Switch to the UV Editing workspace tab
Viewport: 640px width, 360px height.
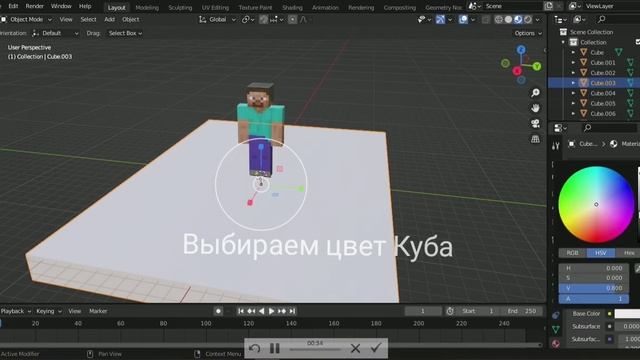point(215,7)
